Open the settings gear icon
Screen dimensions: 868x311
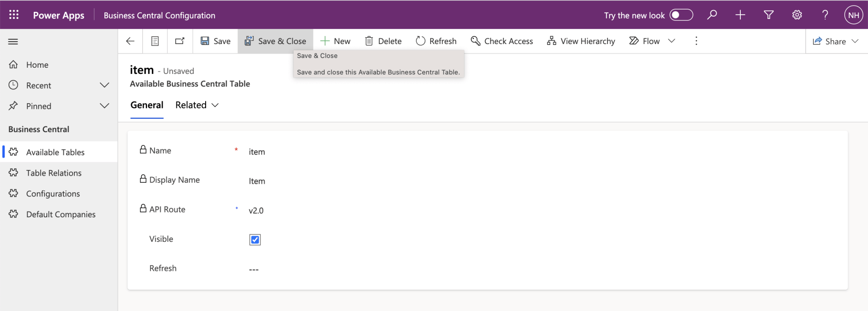(x=797, y=15)
